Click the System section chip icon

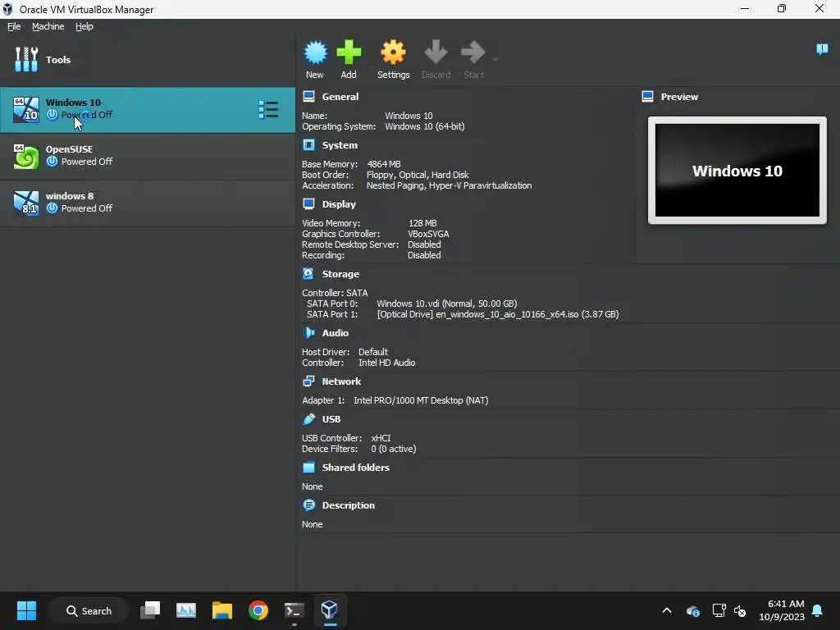point(308,144)
